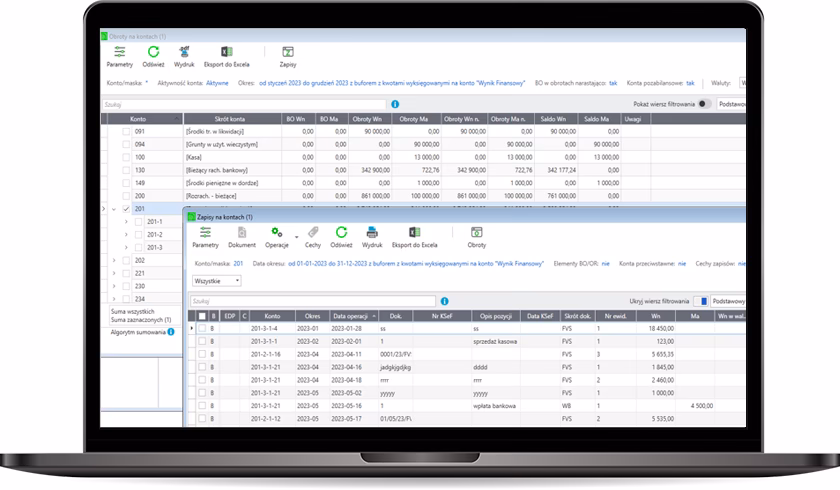Viewport: 840px width, 490px height.
Task: Click Eksport do Excela in the top toolbar
Action: [226, 56]
